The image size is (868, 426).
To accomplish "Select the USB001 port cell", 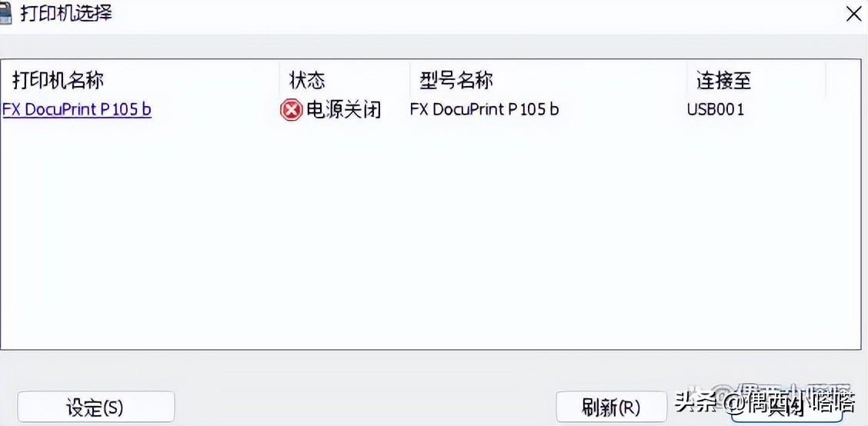I will (x=716, y=109).
